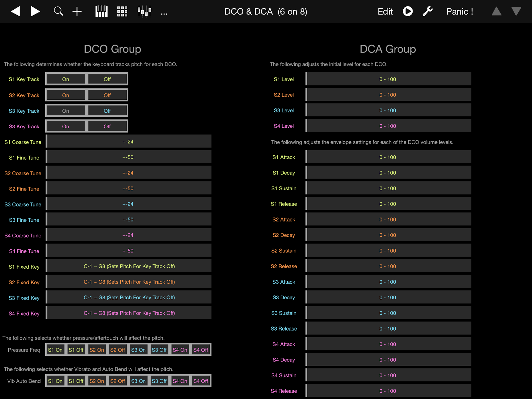Enable S4 On for Vib Auto Bend
This screenshot has height=399, width=532.
[x=180, y=381]
